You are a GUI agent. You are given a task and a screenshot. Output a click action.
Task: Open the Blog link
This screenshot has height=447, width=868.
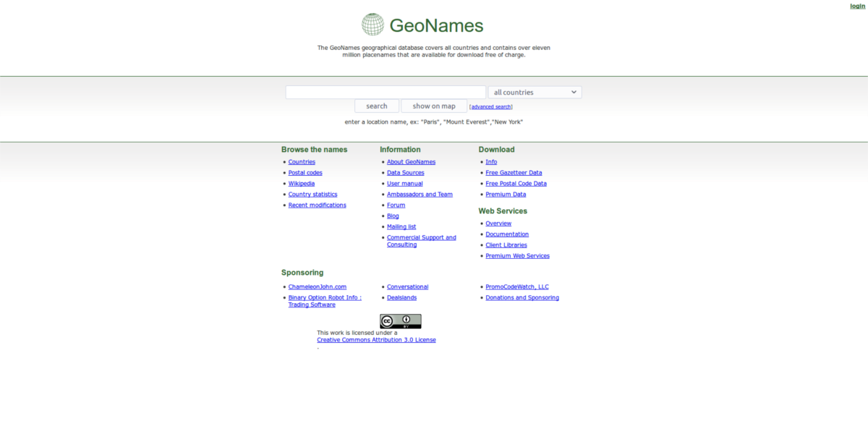393,216
